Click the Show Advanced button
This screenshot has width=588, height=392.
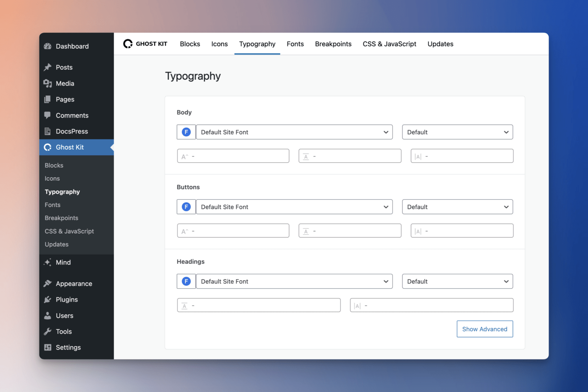coord(485,329)
